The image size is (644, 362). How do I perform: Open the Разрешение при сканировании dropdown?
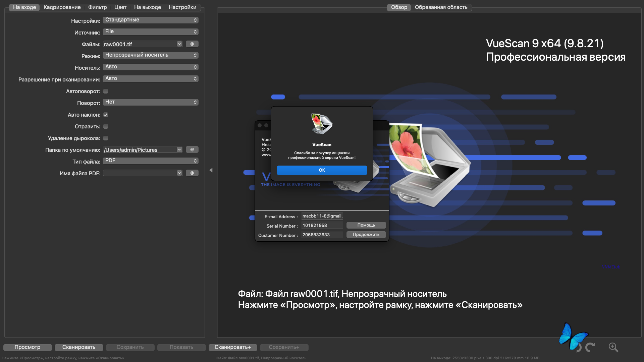[x=151, y=79]
